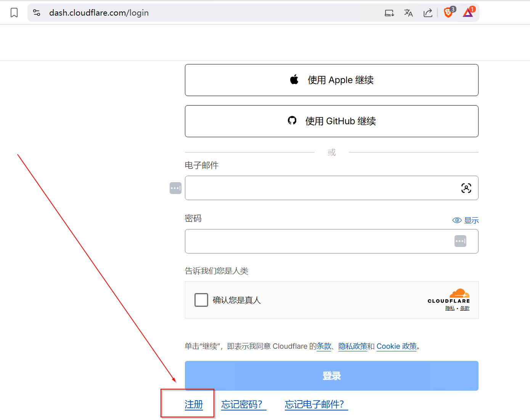
Task: Open the 忘记密码? link
Action: coord(244,404)
